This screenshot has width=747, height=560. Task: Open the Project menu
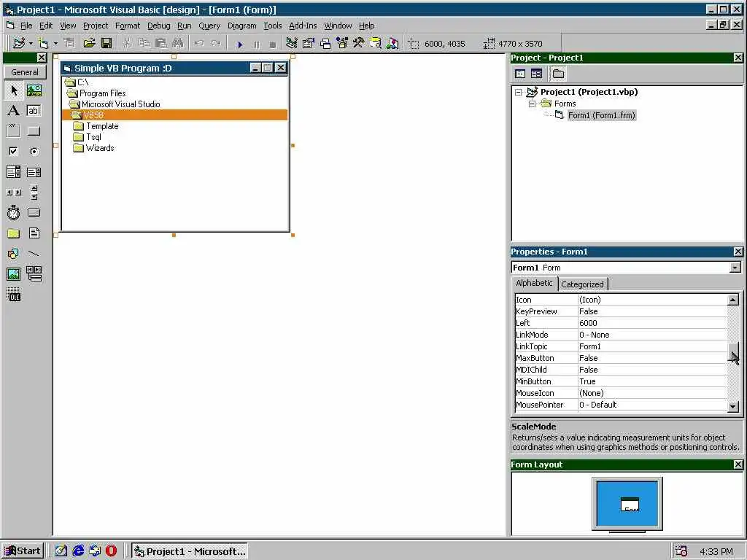point(96,26)
